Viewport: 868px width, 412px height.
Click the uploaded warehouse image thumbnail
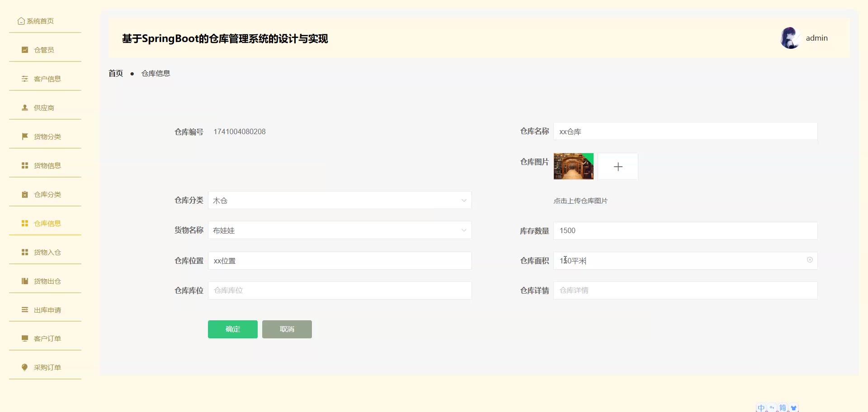573,166
